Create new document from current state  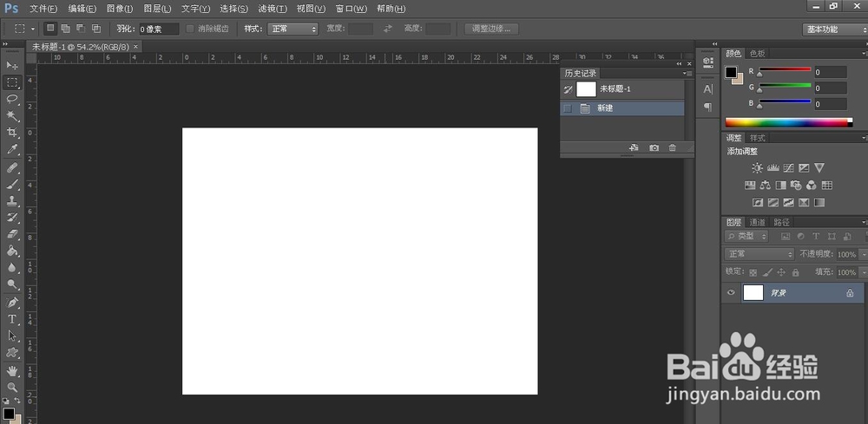(x=635, y=147)
